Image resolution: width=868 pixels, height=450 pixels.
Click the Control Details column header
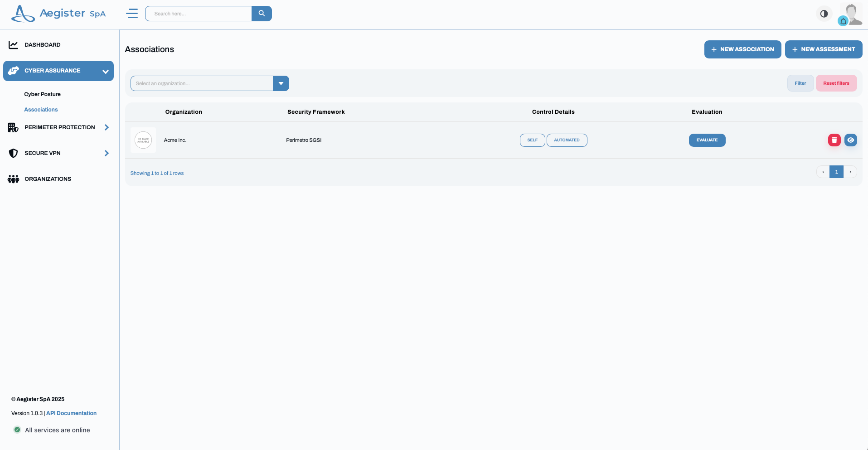tap(553, 112)
